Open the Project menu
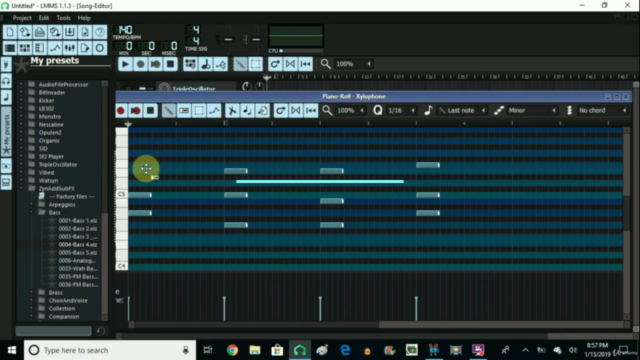The height and width of the screenshot is (360, 640). click(x=22, y=18)
